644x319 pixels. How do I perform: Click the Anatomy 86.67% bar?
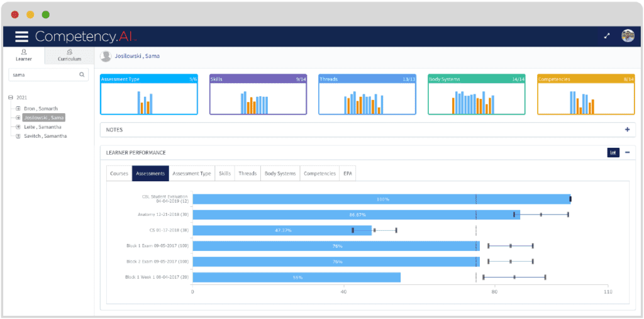[356, 215]
